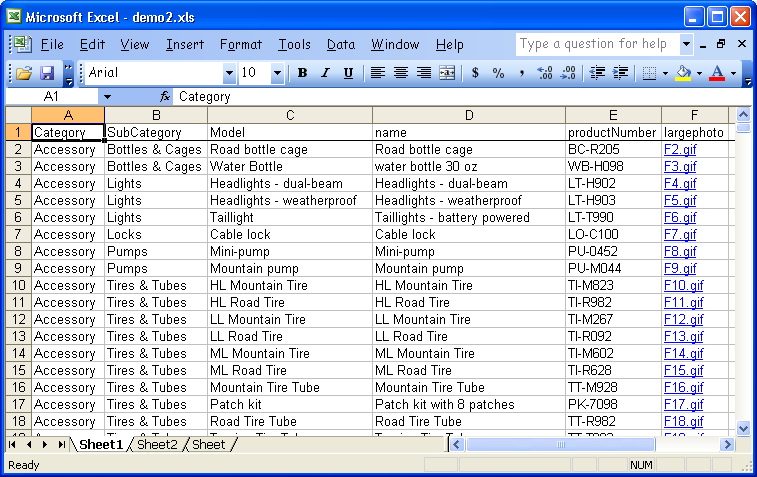
Task: Open the F2.gif hyperlink
Action: pyautogui.click(x=680, y=150)
